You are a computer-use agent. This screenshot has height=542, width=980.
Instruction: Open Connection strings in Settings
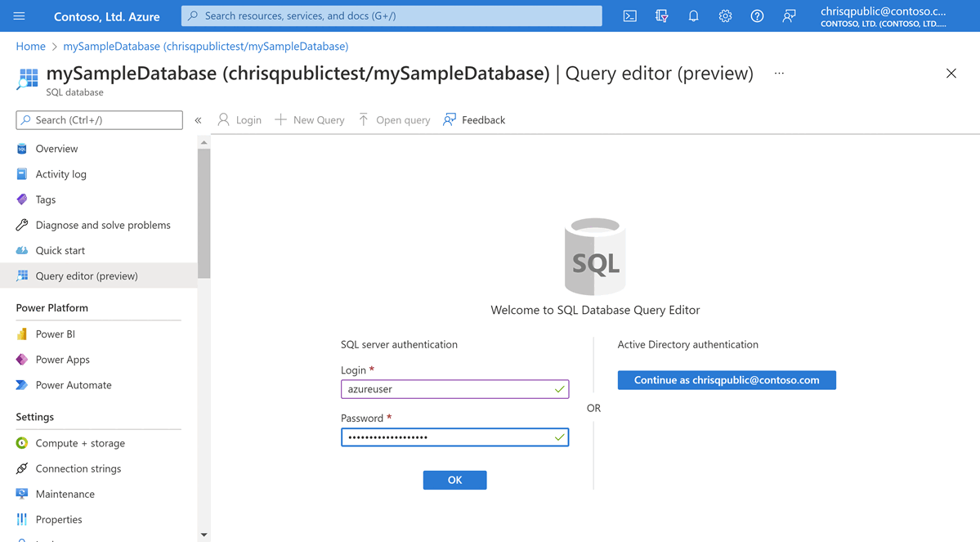tap(78, 468)
